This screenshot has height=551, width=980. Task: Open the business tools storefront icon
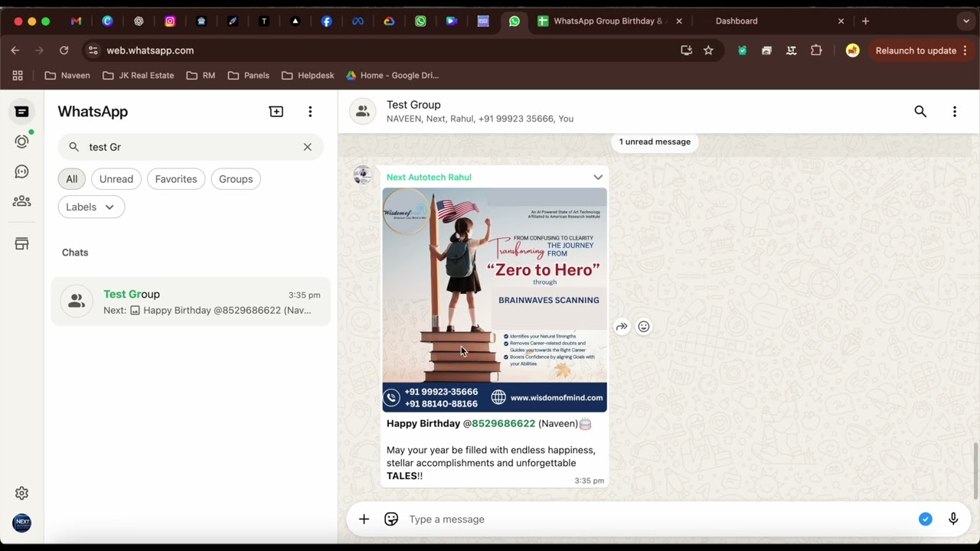[21, 244]
